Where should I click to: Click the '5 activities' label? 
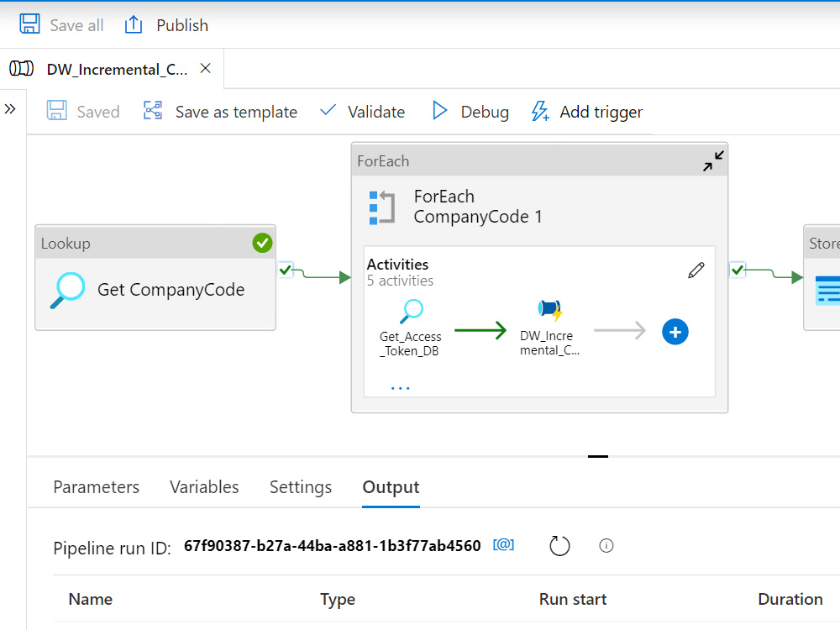[400, 281]
